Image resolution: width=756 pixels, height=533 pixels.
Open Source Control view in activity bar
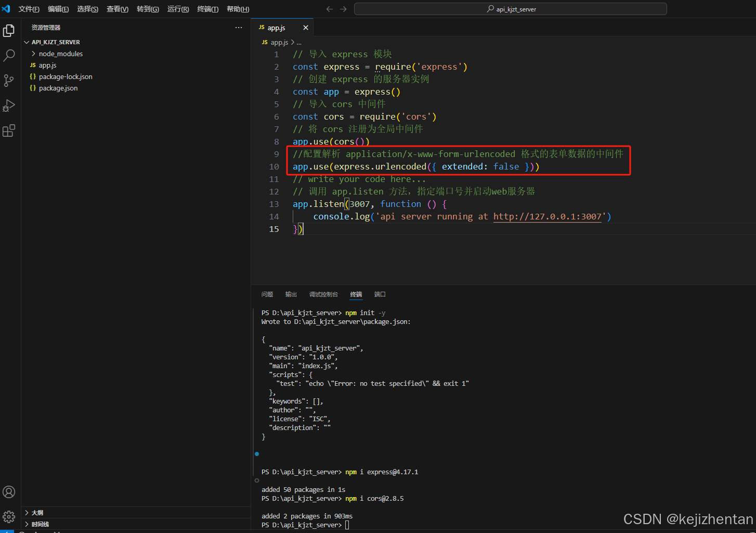tap(9, 81)
